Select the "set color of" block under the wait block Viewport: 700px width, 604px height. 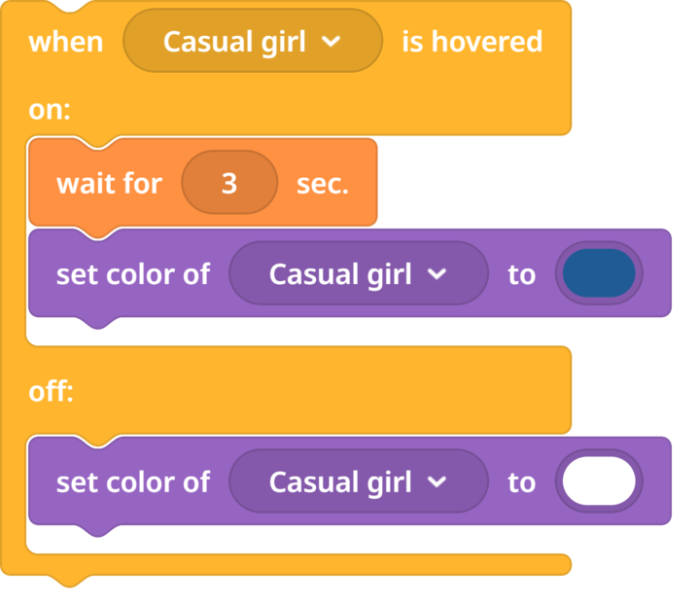click(x=132, y=274)
